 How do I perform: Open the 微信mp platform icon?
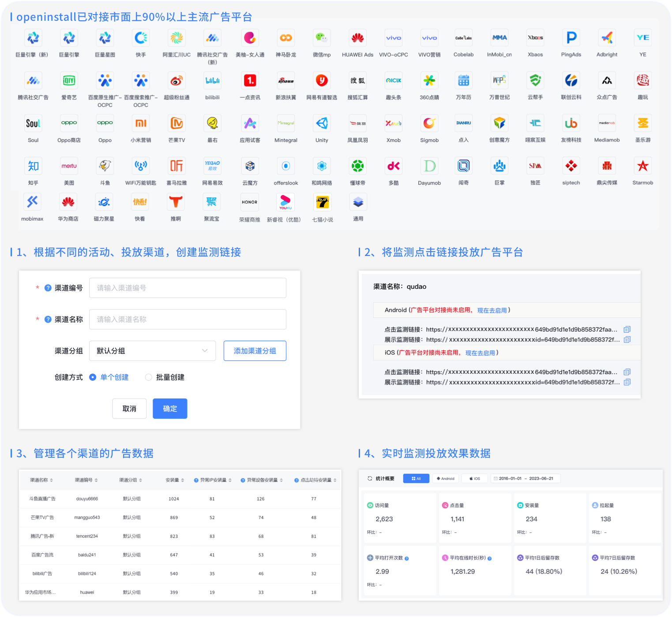(322, 38)
